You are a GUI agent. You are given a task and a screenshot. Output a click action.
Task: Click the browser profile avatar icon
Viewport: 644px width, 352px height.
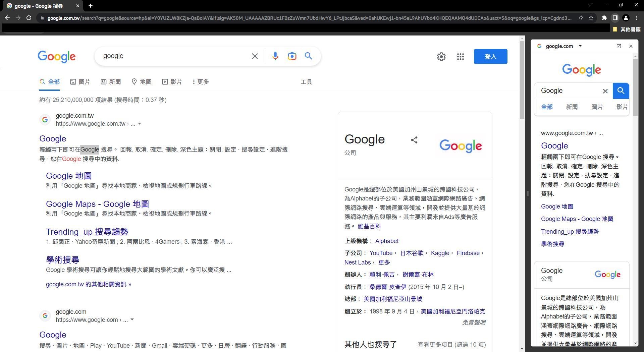(x=626, y=18)
